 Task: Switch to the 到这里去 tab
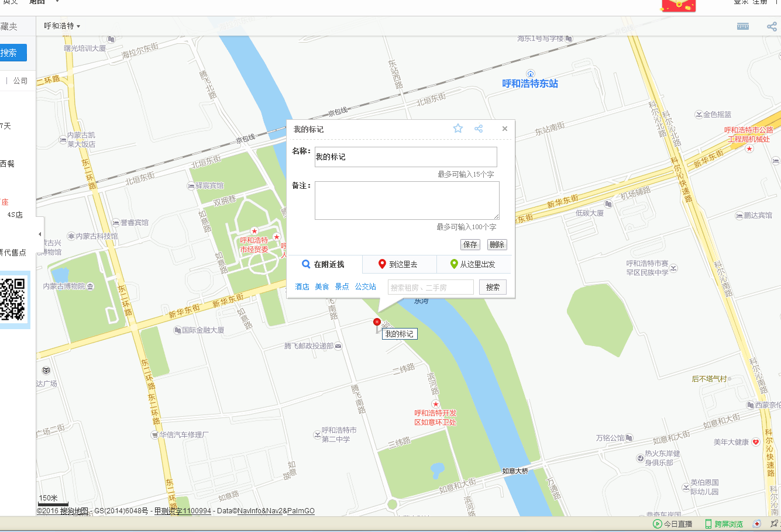click(x=399, y=264)
